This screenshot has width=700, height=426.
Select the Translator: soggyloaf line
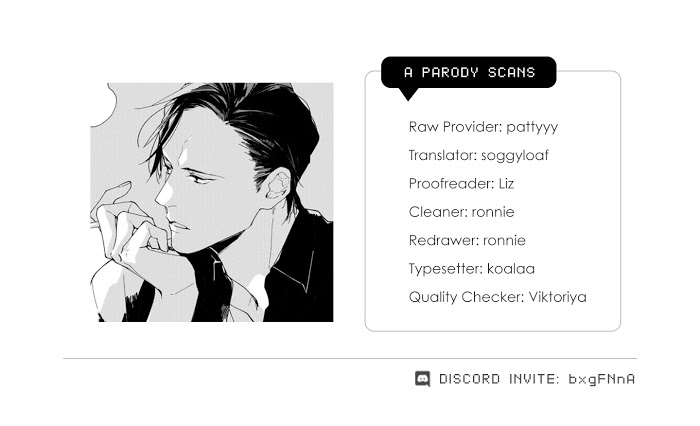(478, 155)
